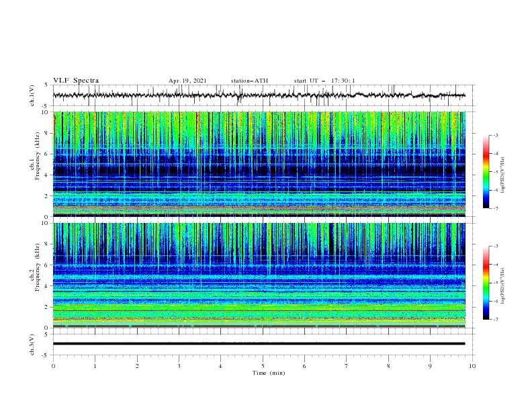
Task: Click the ch.2 colorbar log(PSD) label
Action: coord(503,286)
